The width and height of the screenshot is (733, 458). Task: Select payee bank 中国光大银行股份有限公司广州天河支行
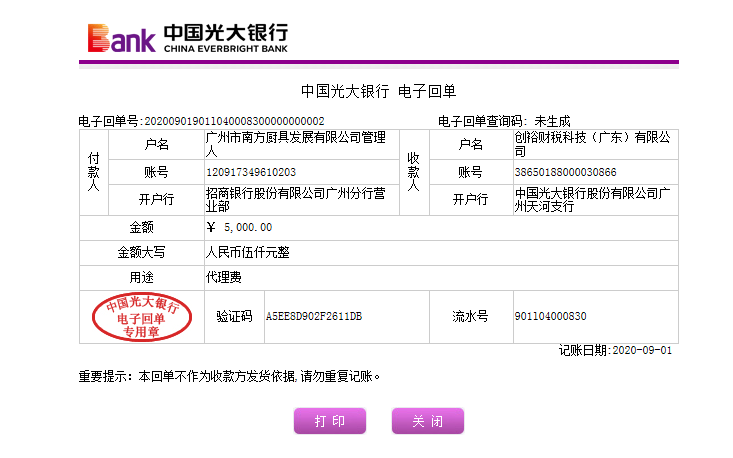click(593, 200)
